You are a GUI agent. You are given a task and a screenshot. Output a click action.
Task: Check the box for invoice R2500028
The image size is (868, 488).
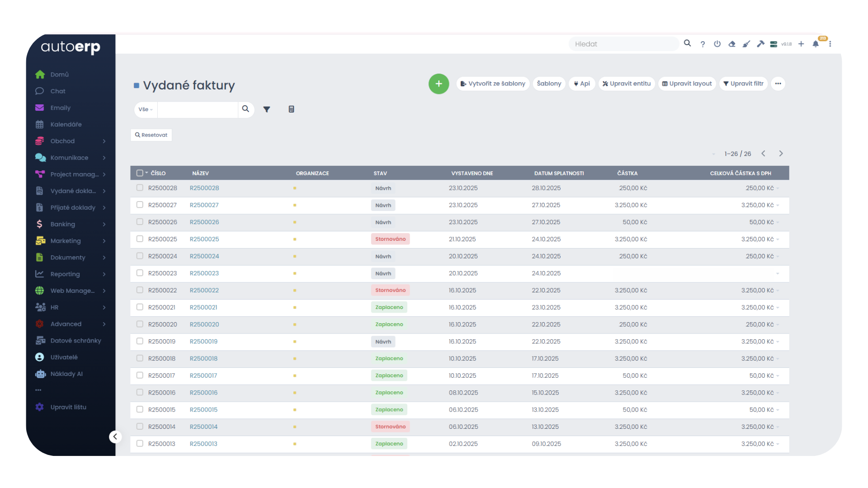pyautogui.click(x=140, y=188)
